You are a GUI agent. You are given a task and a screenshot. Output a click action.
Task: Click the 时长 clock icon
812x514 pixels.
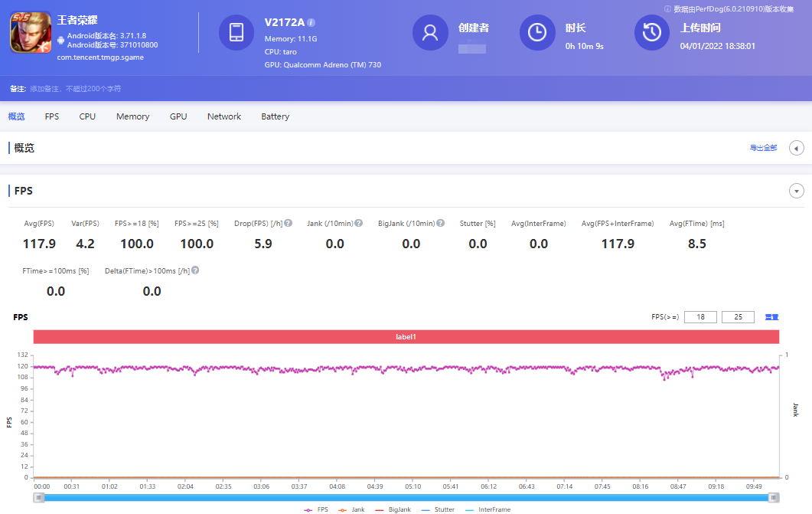point(537,32)
